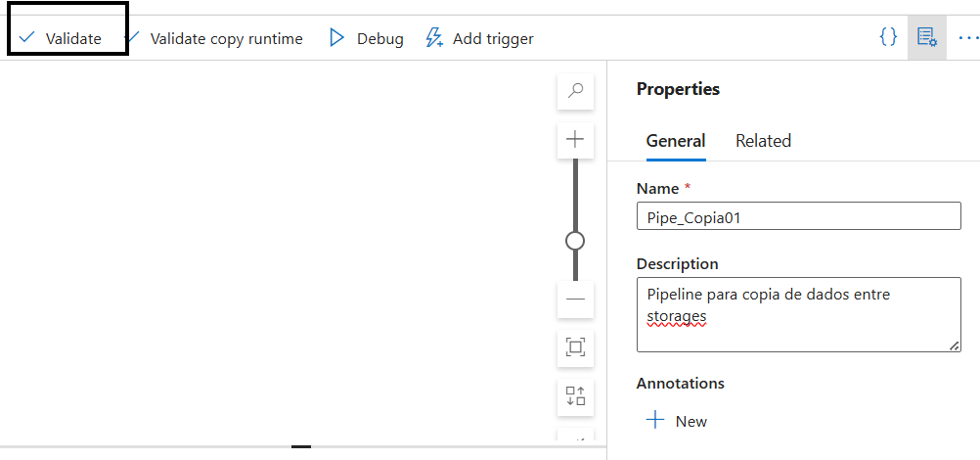Zoom out canvas with minus icon

(x=575, y=299)
